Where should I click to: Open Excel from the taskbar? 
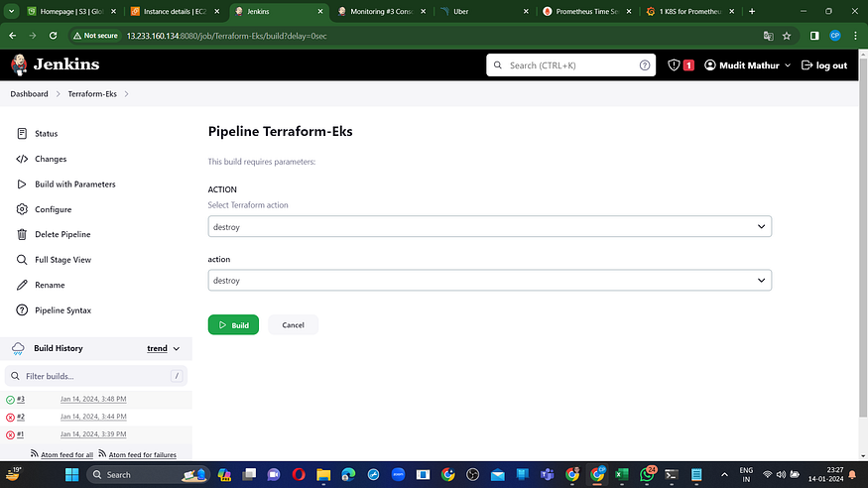coord(622,475)
